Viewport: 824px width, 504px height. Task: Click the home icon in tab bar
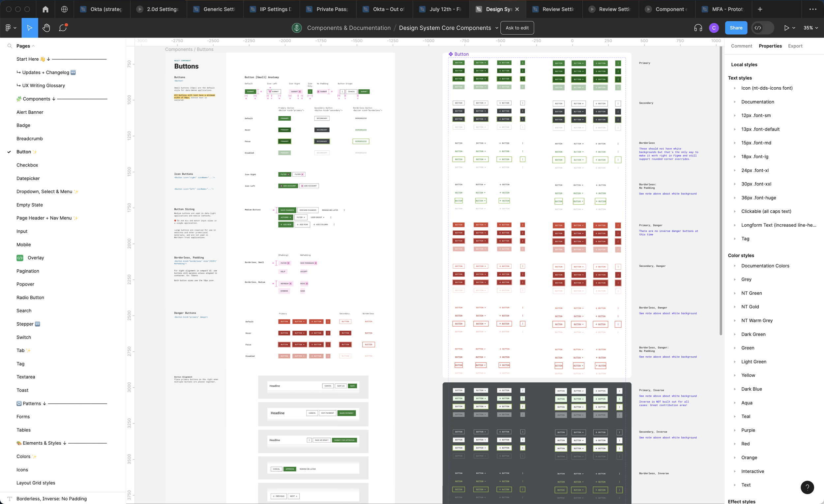coord(45,9)
